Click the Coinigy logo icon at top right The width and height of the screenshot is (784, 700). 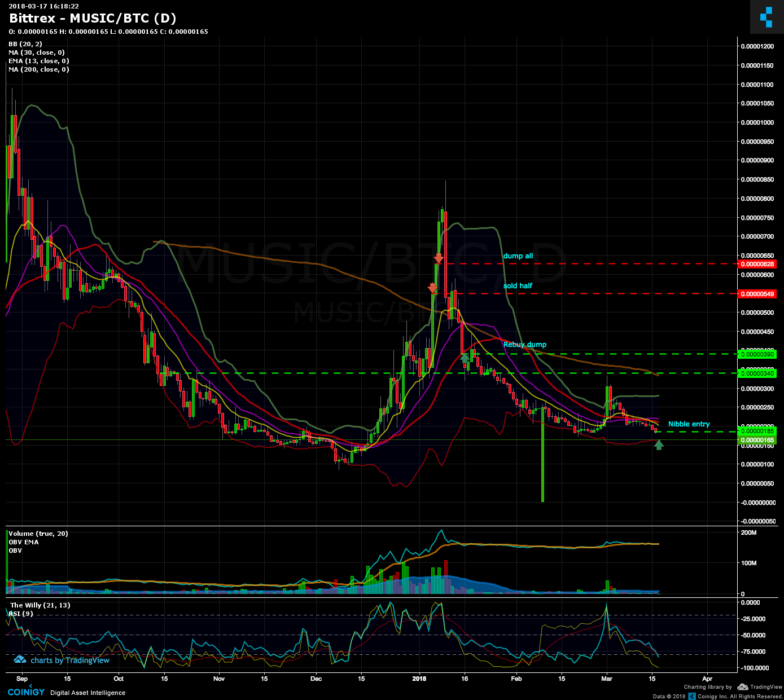(766, 17)
